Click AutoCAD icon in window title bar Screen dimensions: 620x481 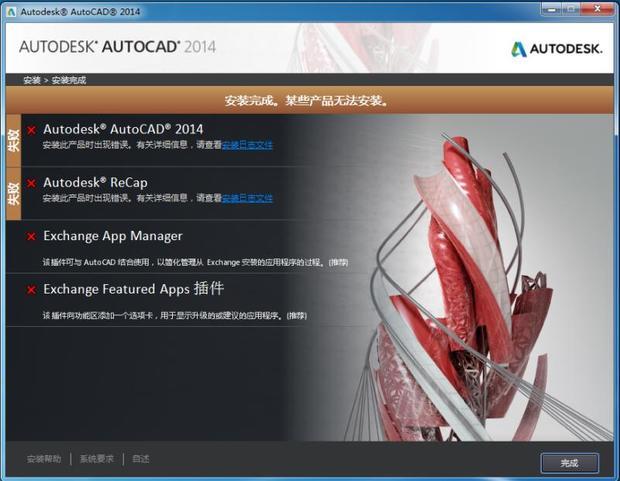coord(11,12)
